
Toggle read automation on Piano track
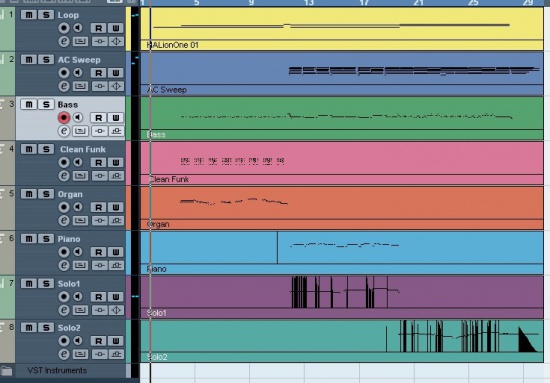(99, 252)
